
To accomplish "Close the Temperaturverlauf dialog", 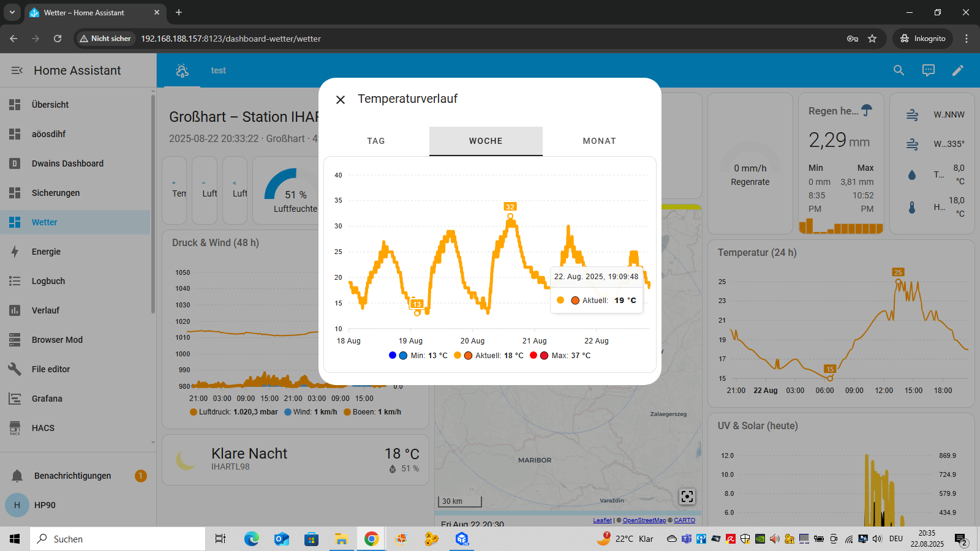I will pyautogui.click(x=341, y=100).
